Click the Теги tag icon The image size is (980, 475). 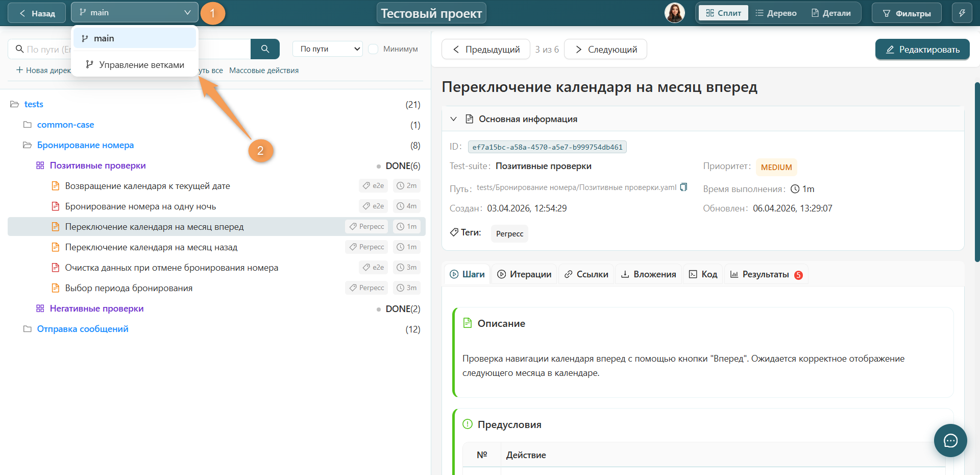tap(454, 232)
